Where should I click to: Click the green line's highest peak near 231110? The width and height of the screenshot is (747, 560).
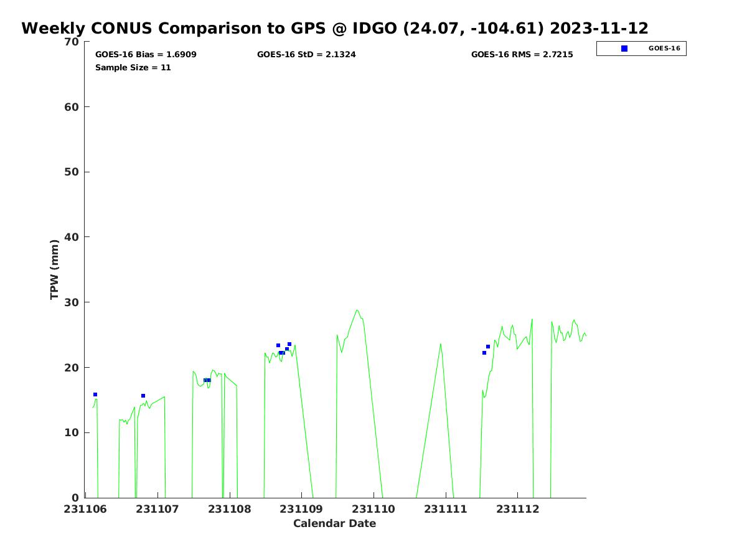coord(357,310)
